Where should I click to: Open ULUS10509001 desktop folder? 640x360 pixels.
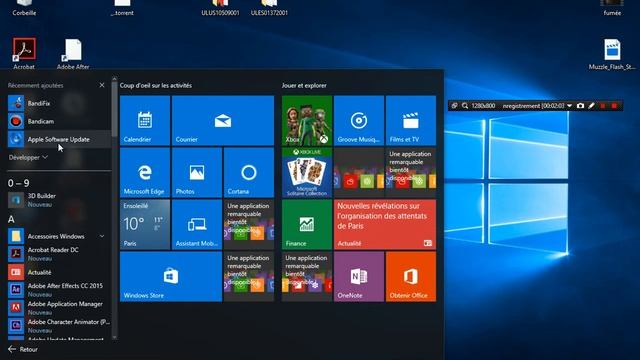pyautogui.click(x=220, y=8)
